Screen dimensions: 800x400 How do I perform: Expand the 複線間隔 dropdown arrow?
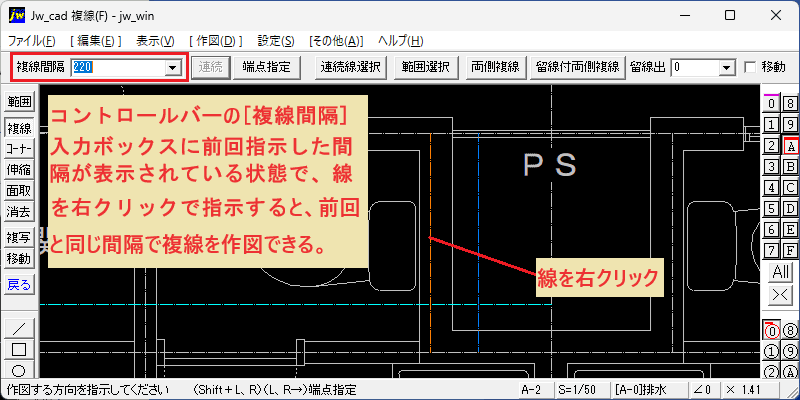172,67
